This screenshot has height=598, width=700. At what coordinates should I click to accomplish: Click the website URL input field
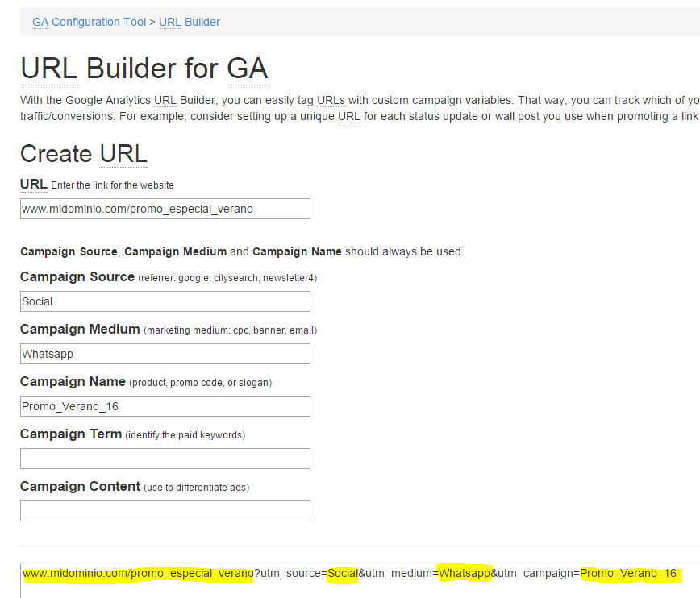(x=165, y=209)
